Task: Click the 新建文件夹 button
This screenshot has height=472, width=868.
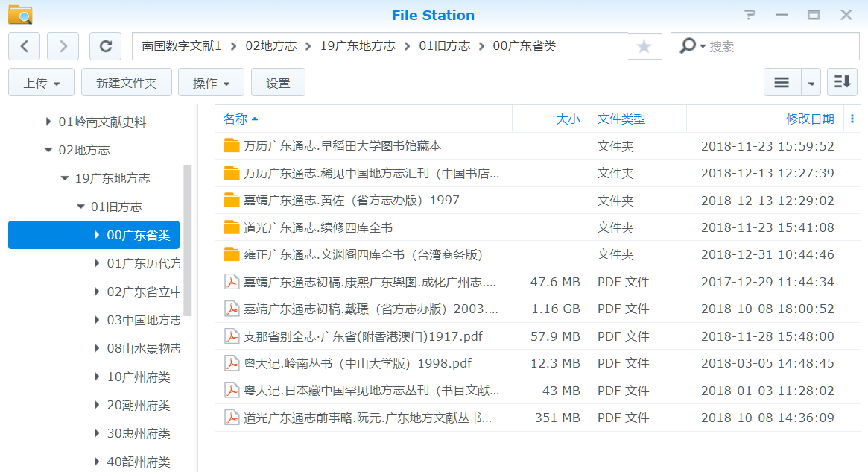Action: pyautogui.click(x=127, y=83)
